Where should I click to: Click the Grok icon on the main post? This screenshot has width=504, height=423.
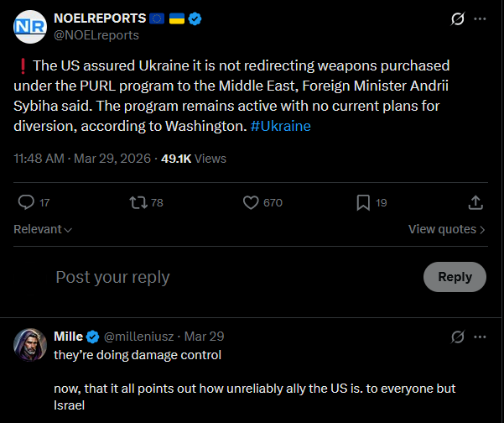coord(458,18)
